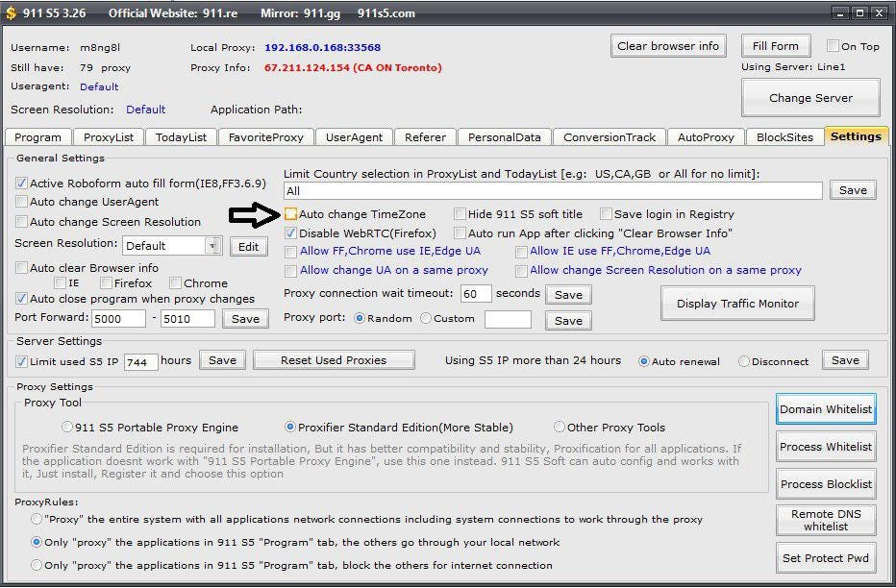Click the Change Server button
Screen dimensions: 896x588
coord(810,98)
